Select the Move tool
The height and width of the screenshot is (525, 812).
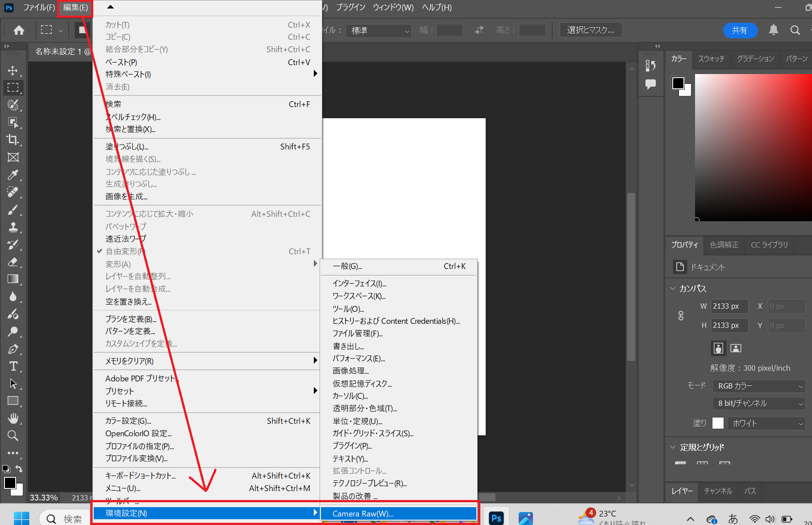13,70
